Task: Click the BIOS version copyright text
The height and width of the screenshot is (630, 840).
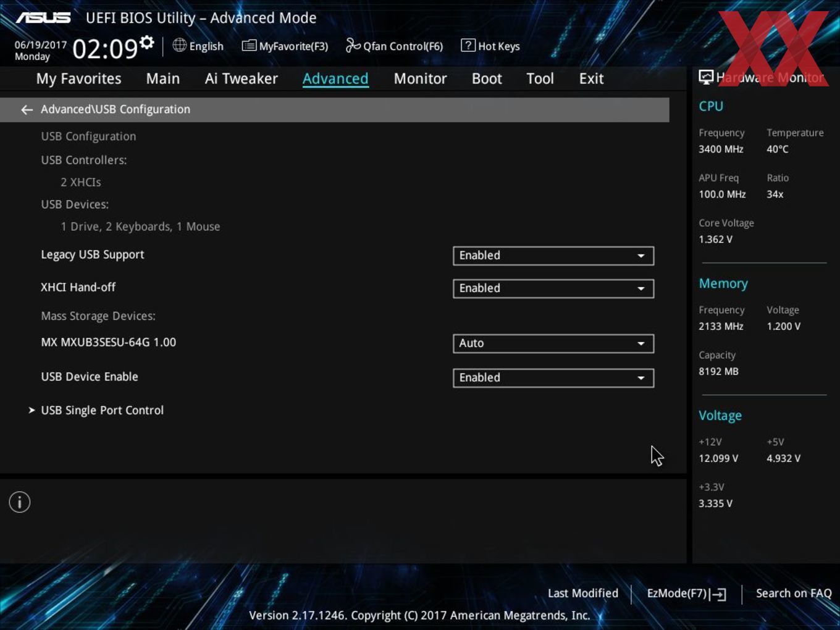Action: pyautogui.click(x=419, y=615)
